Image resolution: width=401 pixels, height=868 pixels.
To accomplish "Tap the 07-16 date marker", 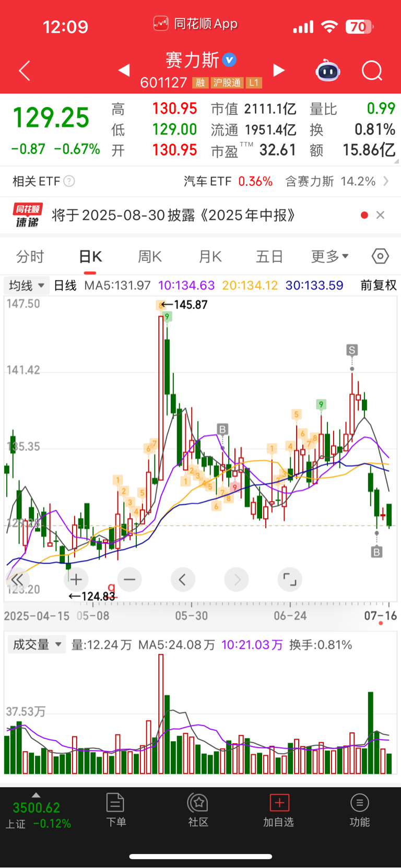I will click(381, 615).
